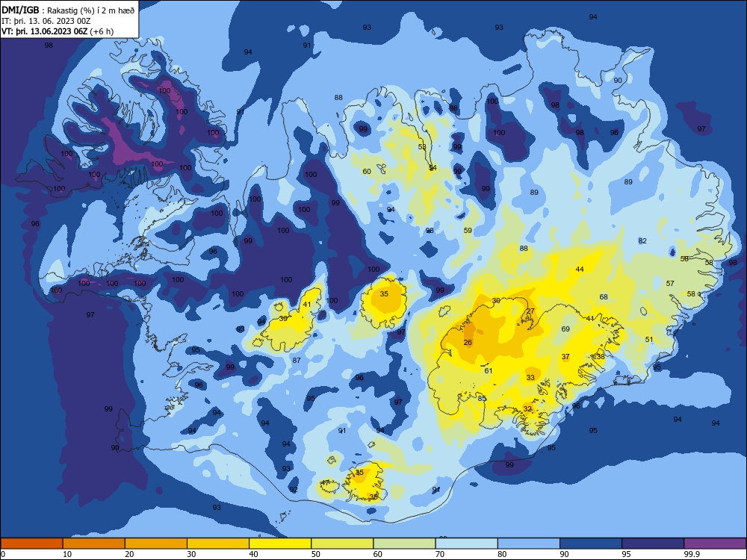Click the legend scale label '40'

point(253,554)
